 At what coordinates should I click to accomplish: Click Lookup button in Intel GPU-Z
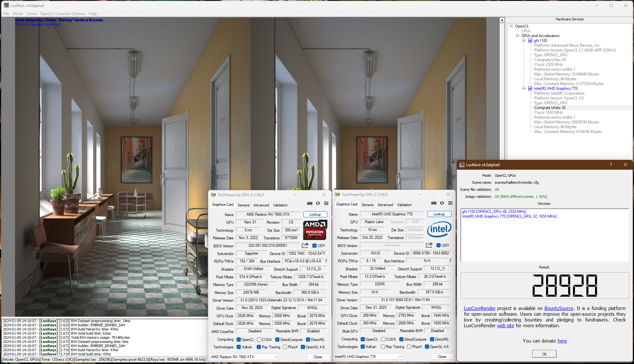(439, 214)
